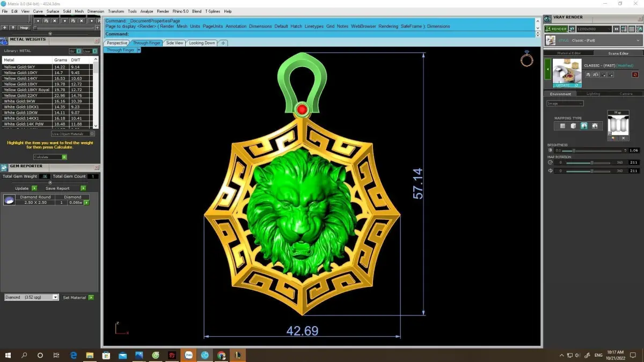Open the Transform menu
This screenshot has height=362, width=644.
point(116,11)
